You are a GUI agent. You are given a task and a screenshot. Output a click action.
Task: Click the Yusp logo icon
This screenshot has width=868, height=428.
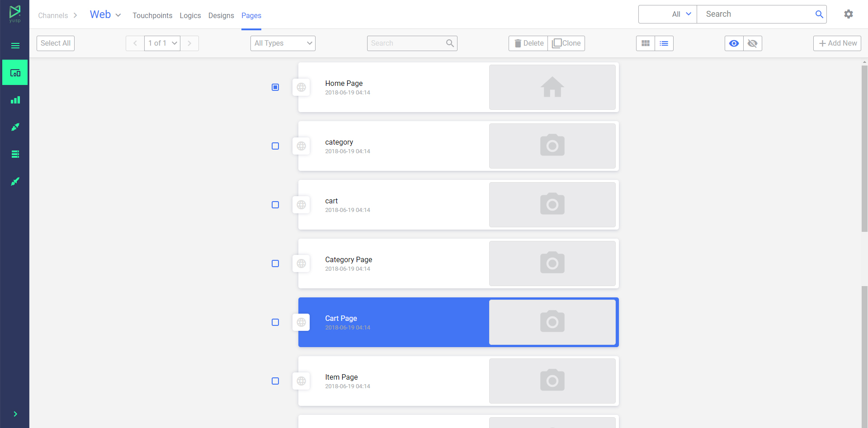click(x=15, y=14)
